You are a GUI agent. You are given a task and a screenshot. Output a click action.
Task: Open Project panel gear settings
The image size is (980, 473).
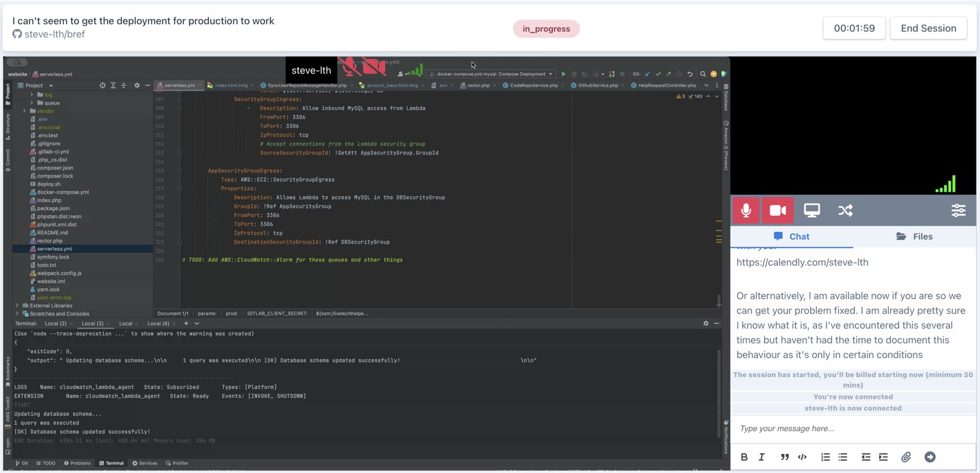(137, 85)
